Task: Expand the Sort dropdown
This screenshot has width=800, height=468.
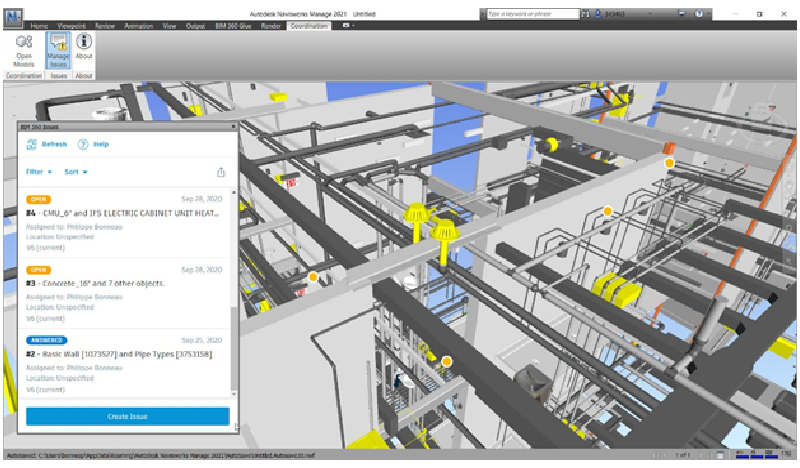Action: [x=75, y=172]
